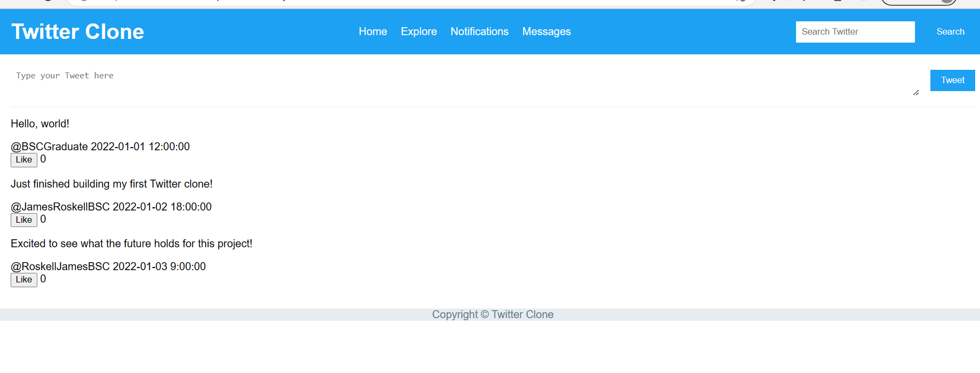Like the 'Hello, world!' tweet

pos(24,160)
